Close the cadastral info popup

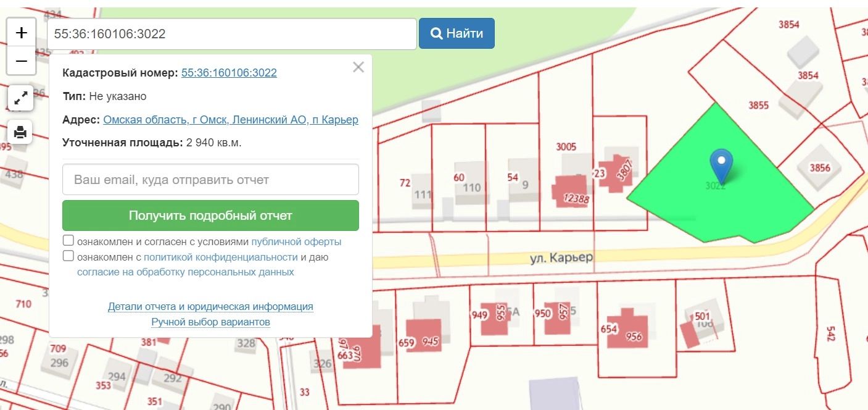point(358,67)
